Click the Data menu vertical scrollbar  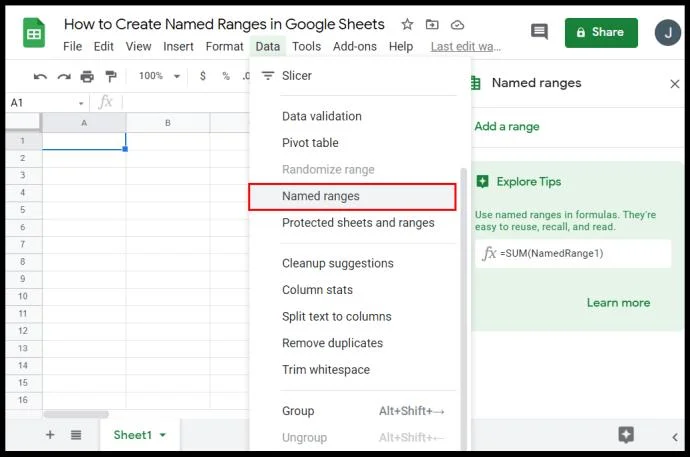pyautogui.click(x=463, y=308)
